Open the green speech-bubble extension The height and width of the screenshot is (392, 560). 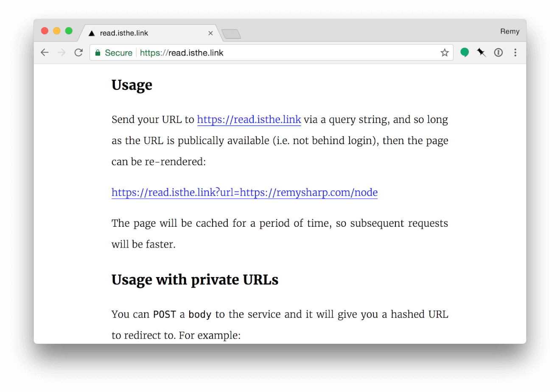(465, 53)
